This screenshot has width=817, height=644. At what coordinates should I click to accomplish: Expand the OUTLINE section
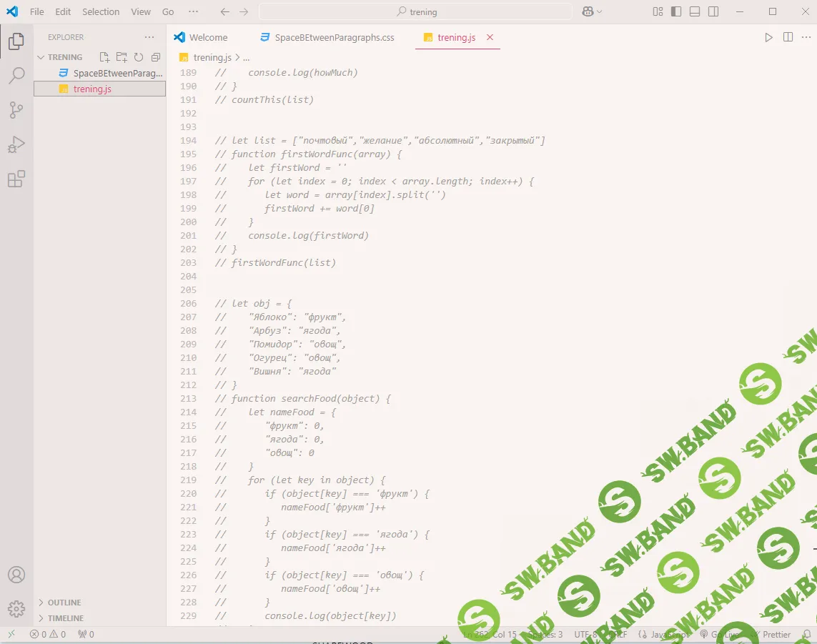64,603
